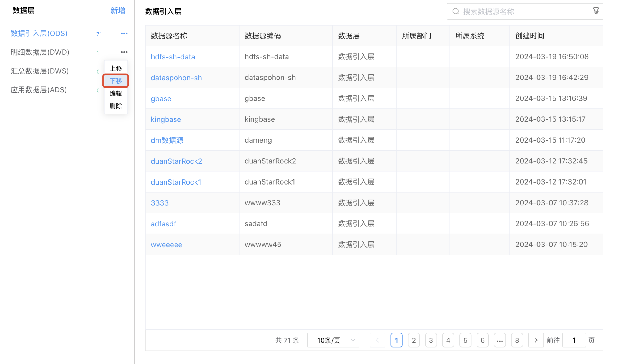
Task: Click the ellipsis options next to 汇总数据层(DWS)
Action: tap(124, 71)
